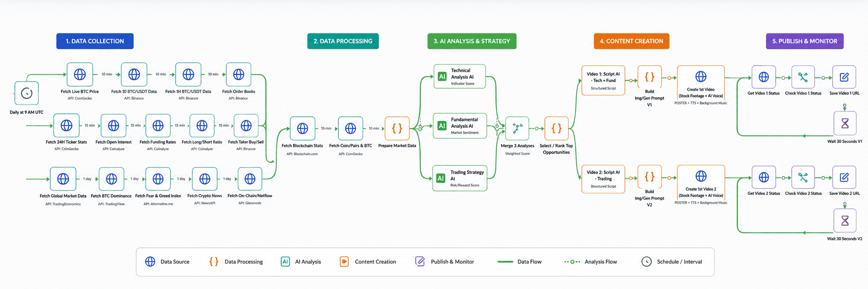
Task: Open the Save Video 2 URL node
Action: click(x=844, y=177)
